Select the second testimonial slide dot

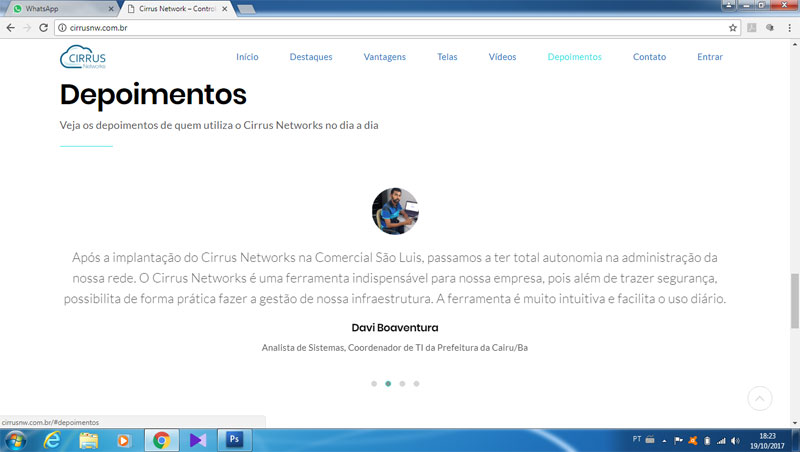[x=388, y=384]
